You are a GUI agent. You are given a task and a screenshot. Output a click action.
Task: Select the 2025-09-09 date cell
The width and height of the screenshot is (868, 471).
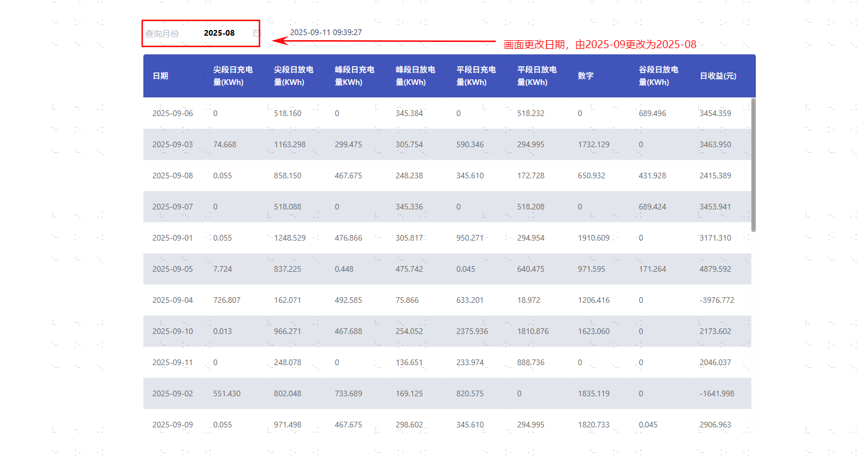[173, 425]
